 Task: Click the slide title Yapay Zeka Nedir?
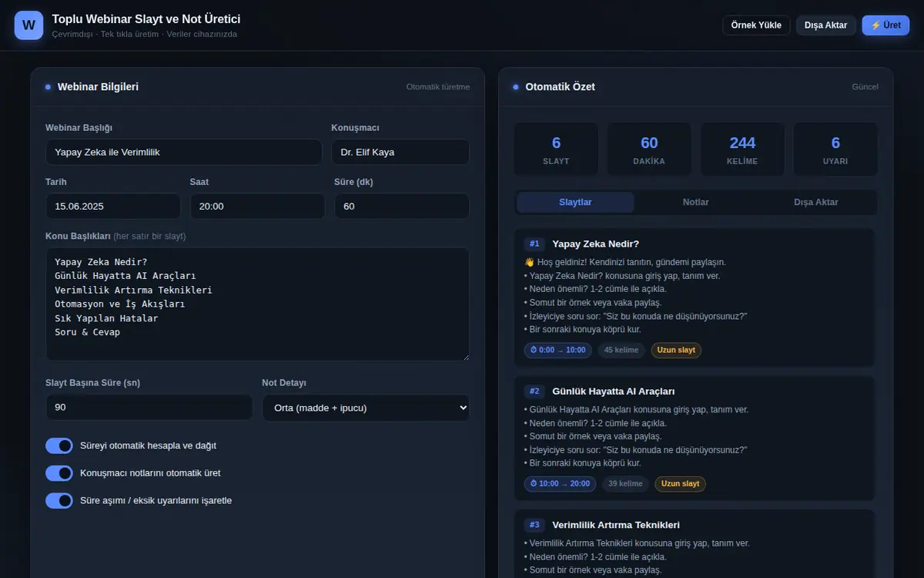point(596,244)
